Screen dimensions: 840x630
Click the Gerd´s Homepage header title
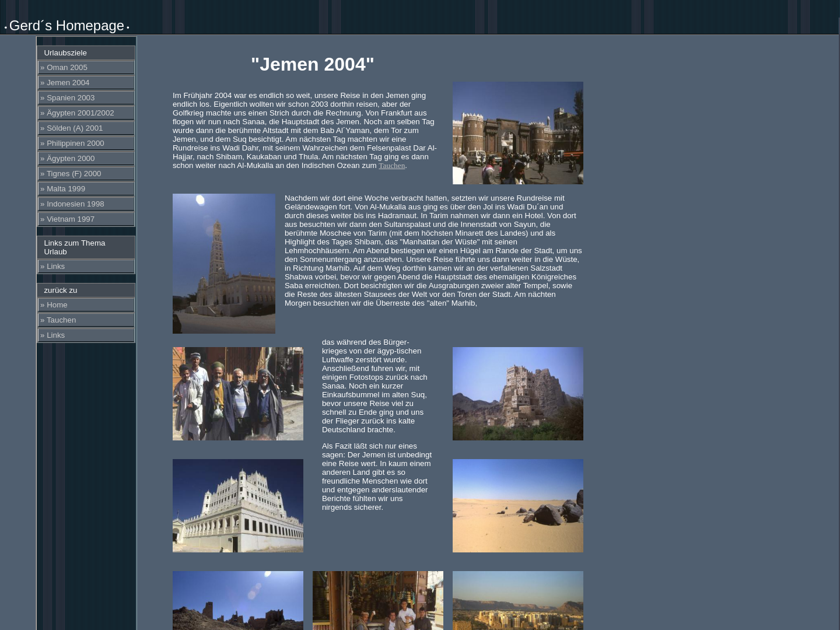(x=66, y=26)
